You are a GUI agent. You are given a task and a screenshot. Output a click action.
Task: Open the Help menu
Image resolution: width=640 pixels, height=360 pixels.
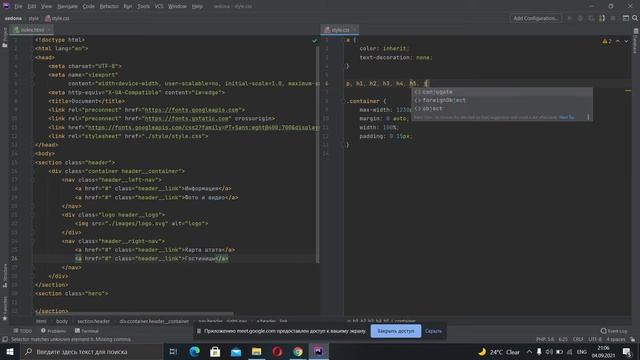click(197, 7)
